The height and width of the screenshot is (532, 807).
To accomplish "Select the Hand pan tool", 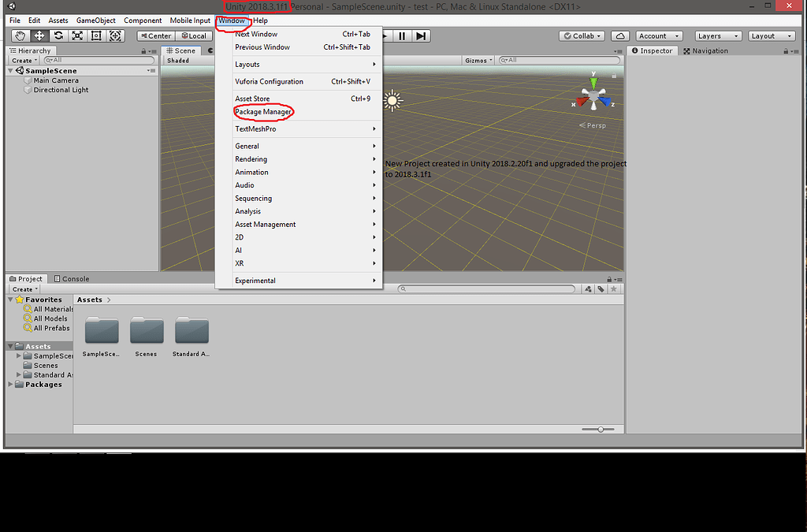I will [20, 35].
